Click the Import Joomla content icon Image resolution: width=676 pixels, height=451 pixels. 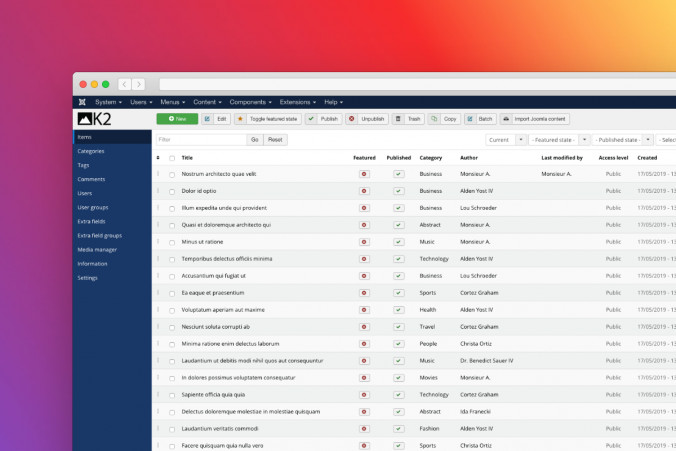pos(506,119)
